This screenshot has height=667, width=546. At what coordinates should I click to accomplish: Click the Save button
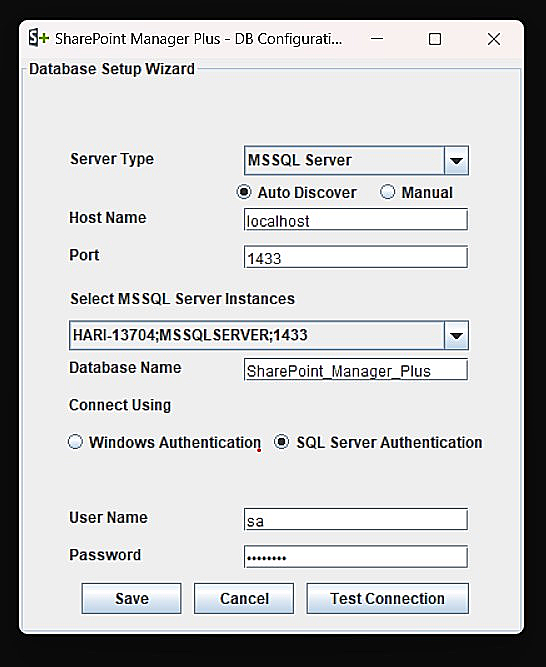[131, 599]
